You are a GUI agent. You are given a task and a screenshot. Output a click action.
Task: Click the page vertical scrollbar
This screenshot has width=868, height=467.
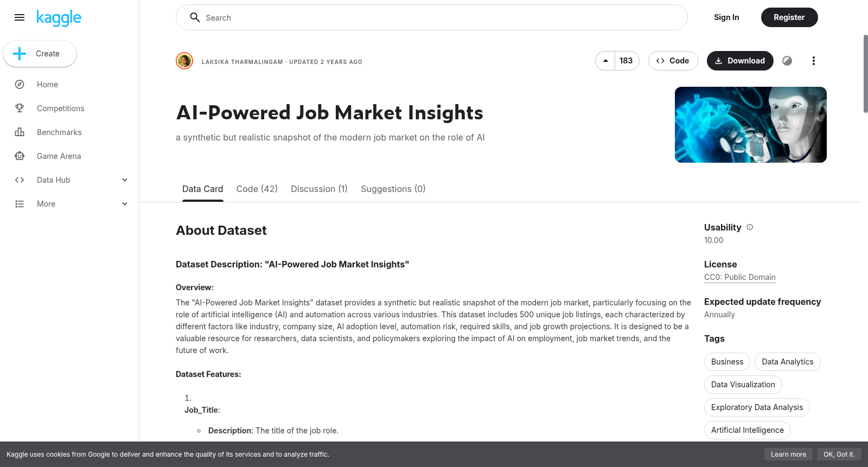click(x=865, y=74)
